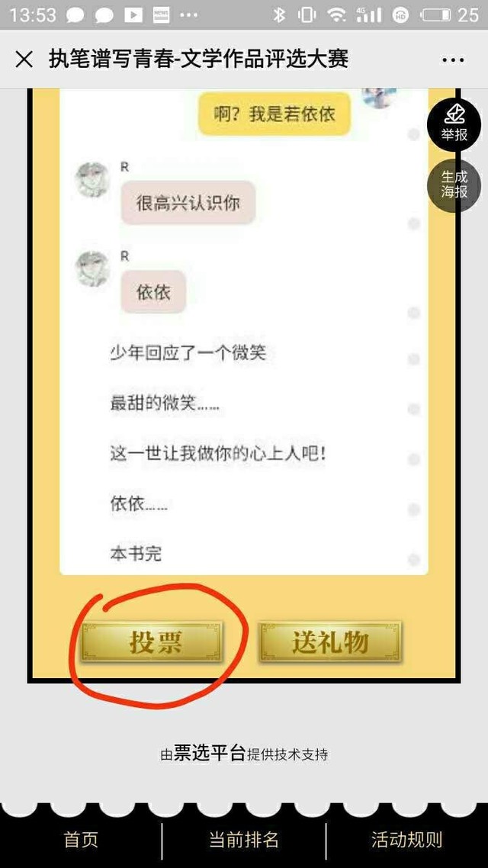Tap the yellow 啊？我是若依依 chat bubble

click(274, 114)
